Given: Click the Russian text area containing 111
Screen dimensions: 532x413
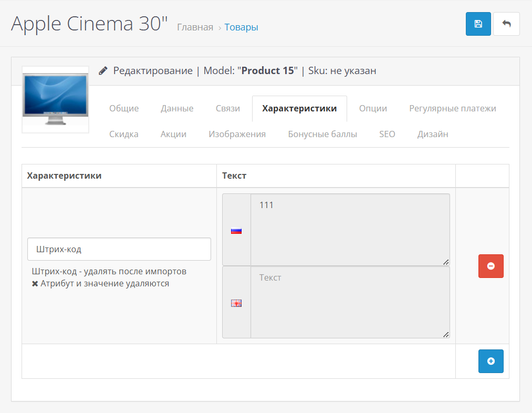Looking at the screenshot, I should [350, 230].
